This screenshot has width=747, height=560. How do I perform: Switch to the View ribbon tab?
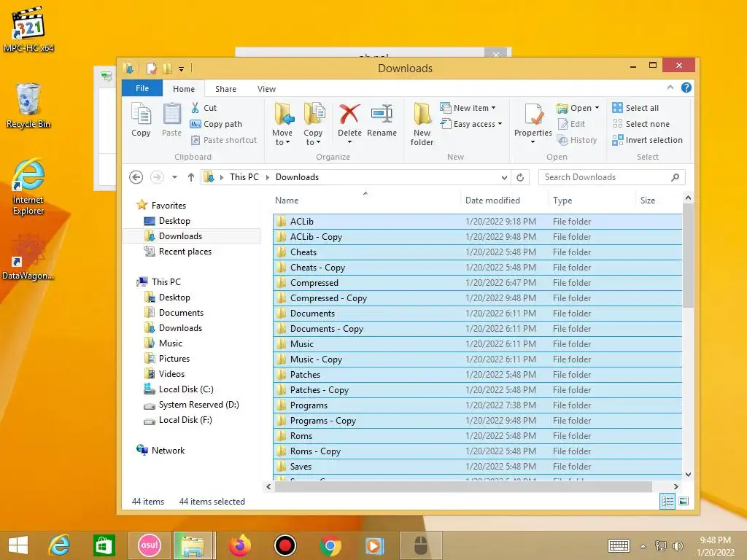pos(266,88)
